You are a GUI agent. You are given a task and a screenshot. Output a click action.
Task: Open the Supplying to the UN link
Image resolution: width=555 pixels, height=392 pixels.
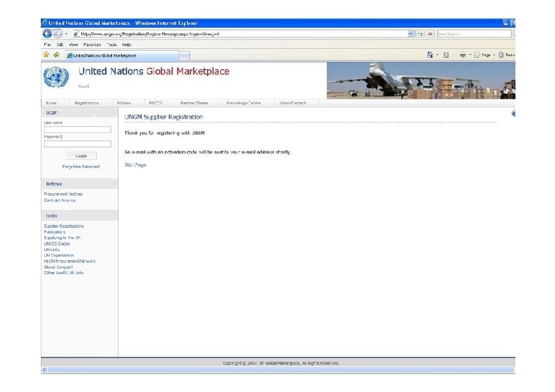pyautogui.click(x=62, y=238)
